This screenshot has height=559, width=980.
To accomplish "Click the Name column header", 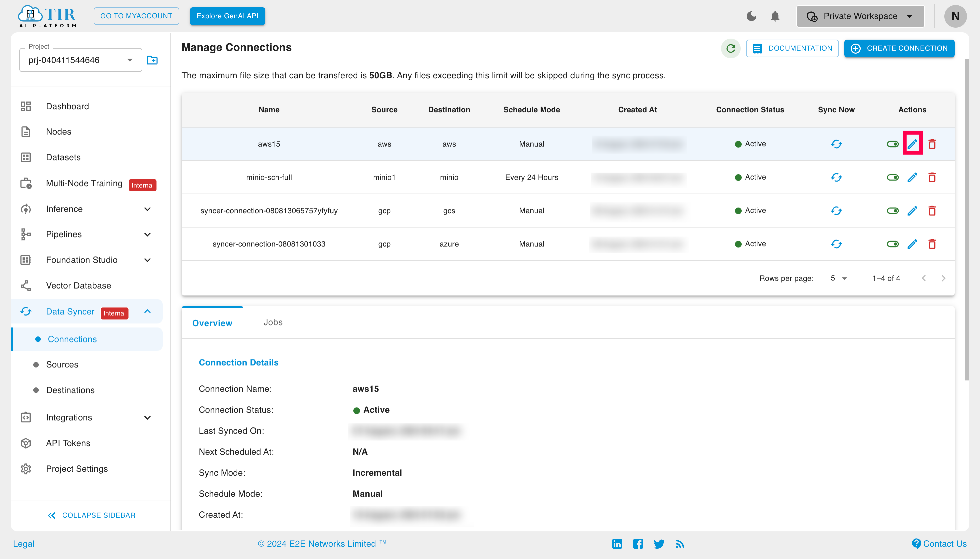I will (269, 110).
